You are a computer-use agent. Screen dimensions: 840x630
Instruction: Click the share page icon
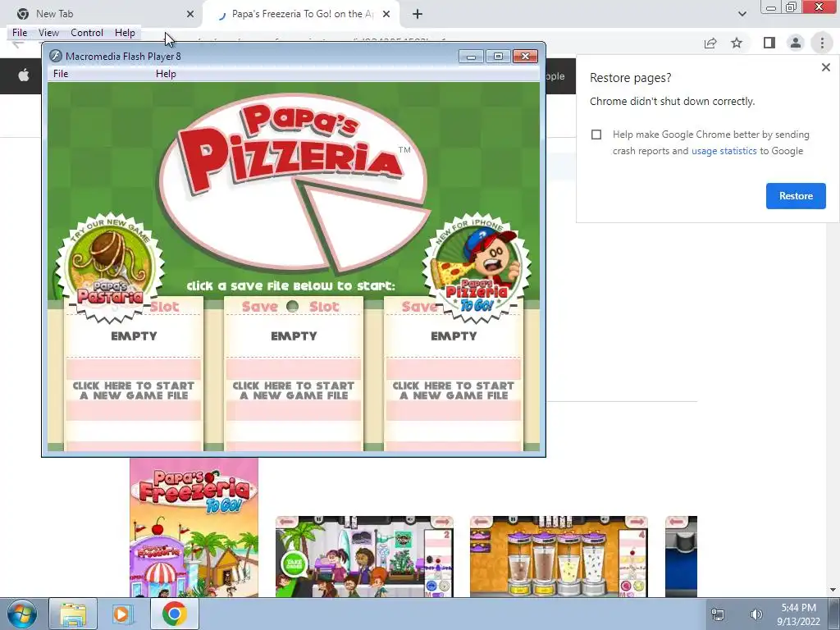[x=710, y=43]
